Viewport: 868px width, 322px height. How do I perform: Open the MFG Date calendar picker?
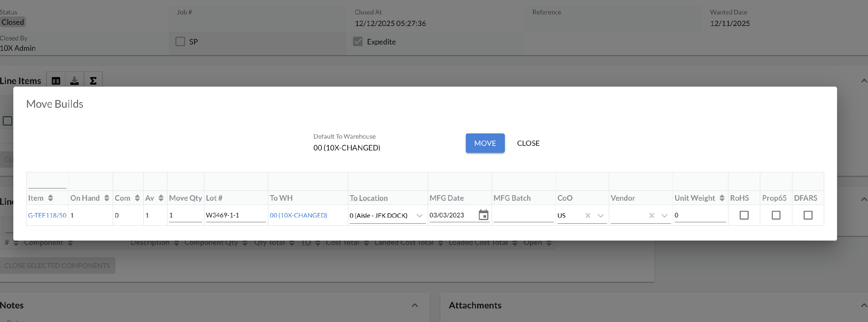tap(483, 215)
